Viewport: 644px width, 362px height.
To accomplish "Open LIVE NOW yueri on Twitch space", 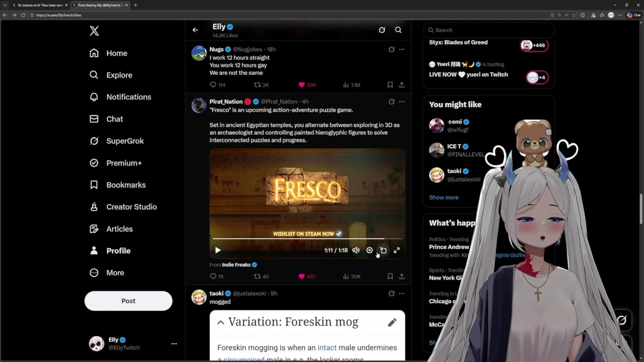I will point(489,71).
